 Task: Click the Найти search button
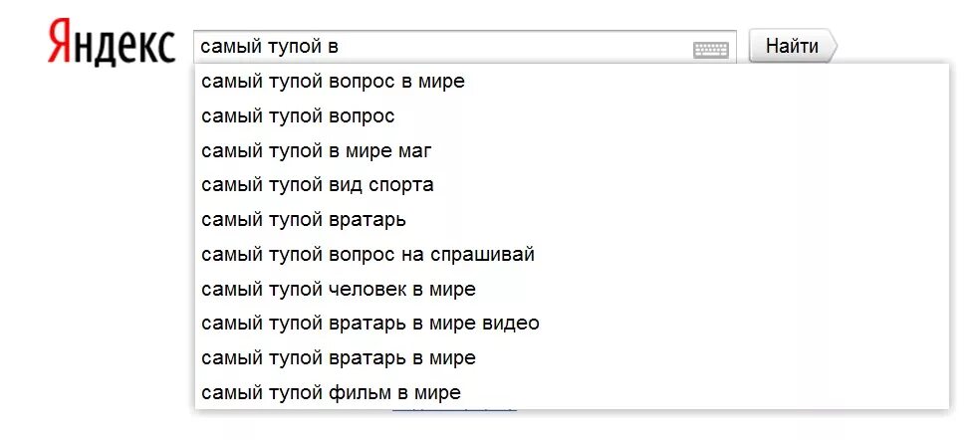(792, 46)
